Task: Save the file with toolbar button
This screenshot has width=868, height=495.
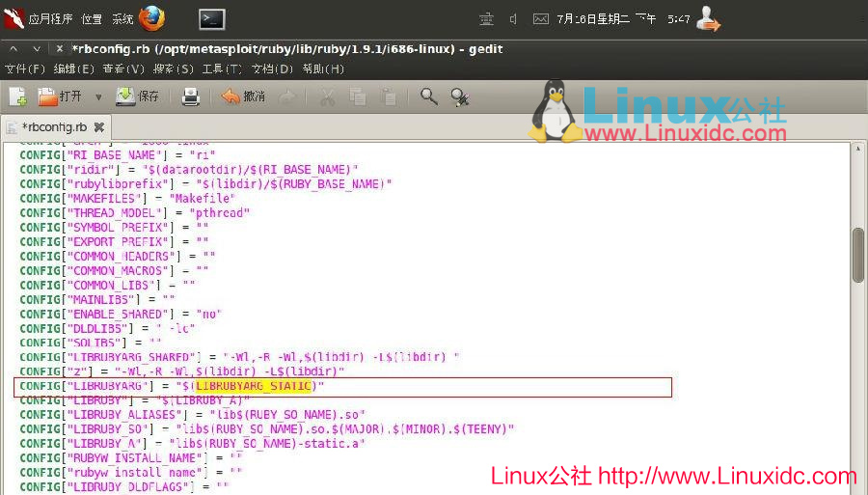Action: 138,96
